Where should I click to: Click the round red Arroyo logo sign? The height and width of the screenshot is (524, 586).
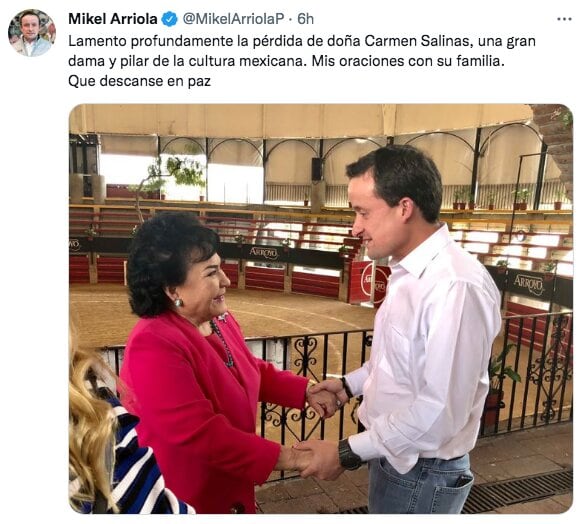click(374, 282)
